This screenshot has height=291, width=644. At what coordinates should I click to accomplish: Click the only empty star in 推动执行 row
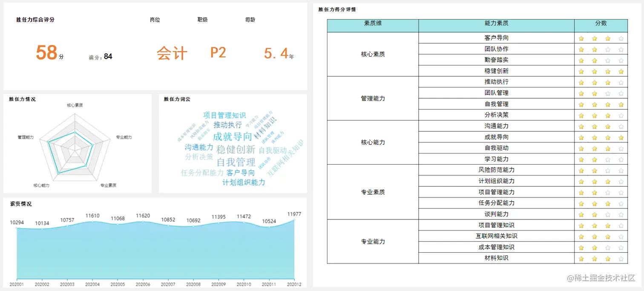point(621,82)
